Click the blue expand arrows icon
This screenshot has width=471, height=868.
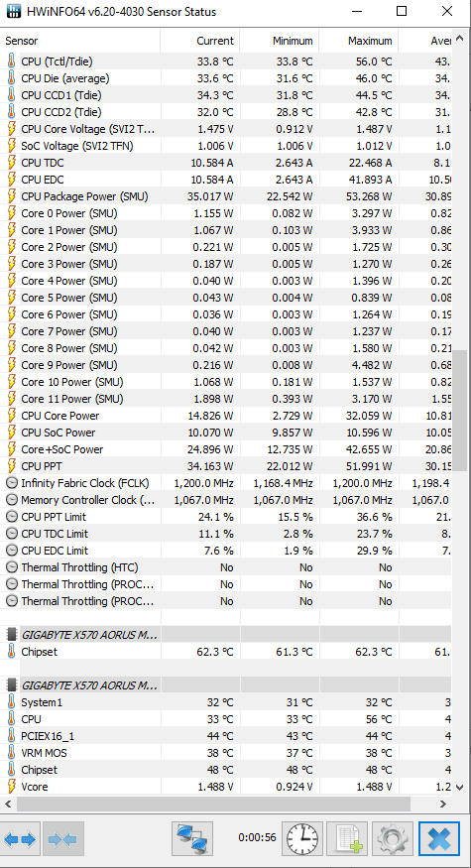point(21,839)
